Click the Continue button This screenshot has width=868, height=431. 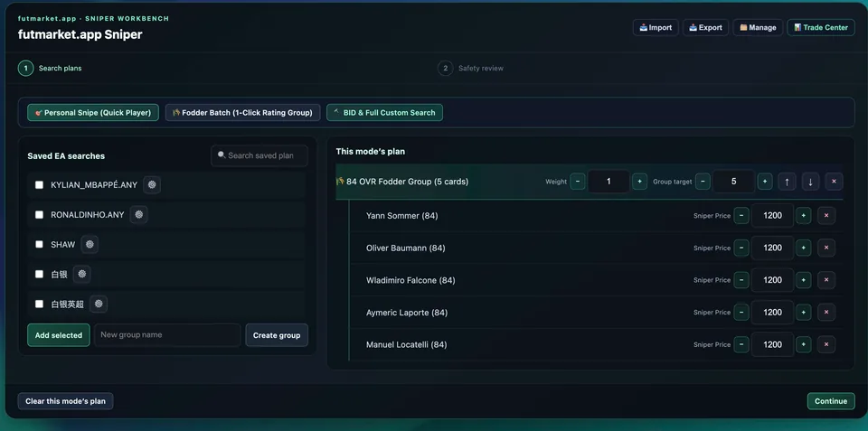point(831,401)
